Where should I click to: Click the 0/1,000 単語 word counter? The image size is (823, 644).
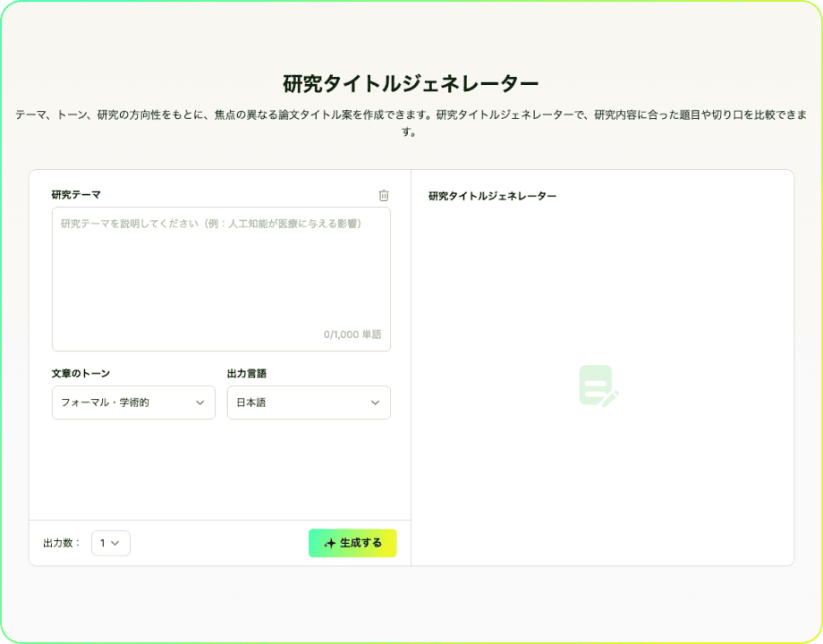coord(352,335)
